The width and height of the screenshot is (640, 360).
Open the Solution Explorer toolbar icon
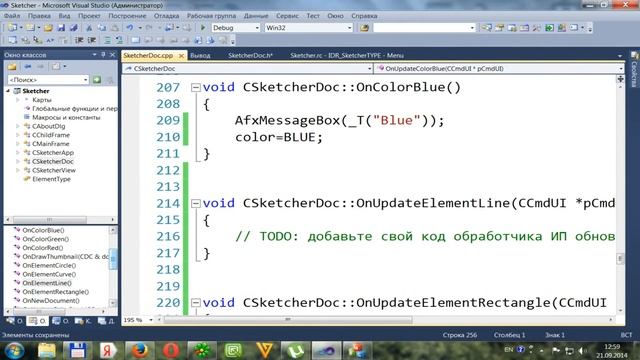coord(486,28)
